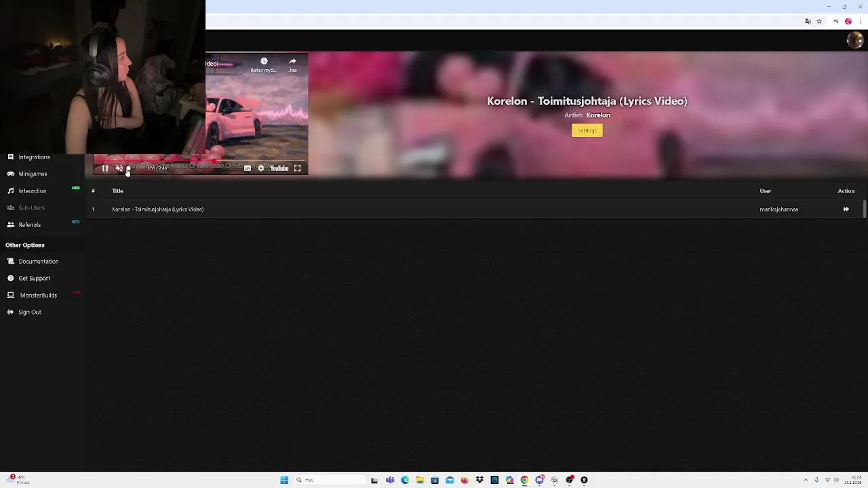Image resolution: width=868 pixels, height=488 pixels.
Task: Click the Interaction music note icon
Action: pyautogui.click(x=10, y=191)
